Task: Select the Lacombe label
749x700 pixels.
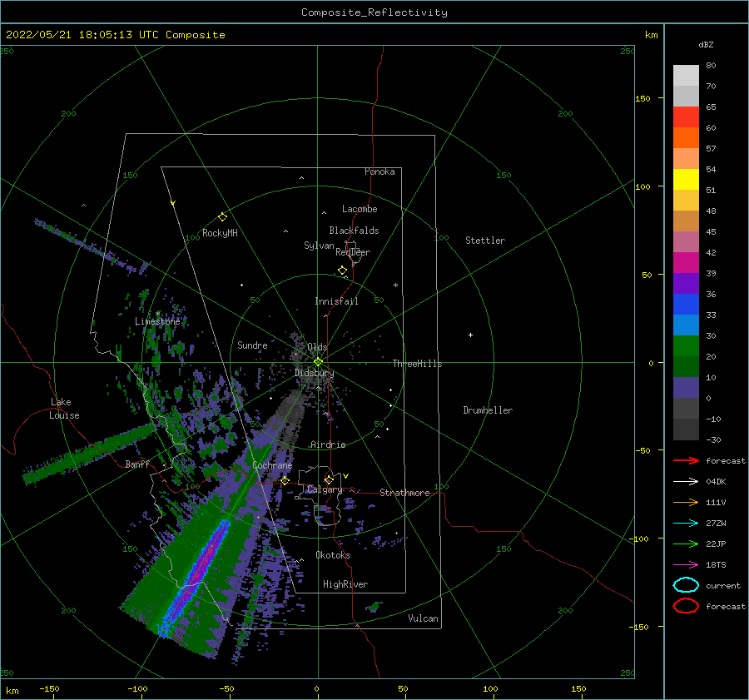Action: click(360, 209)
